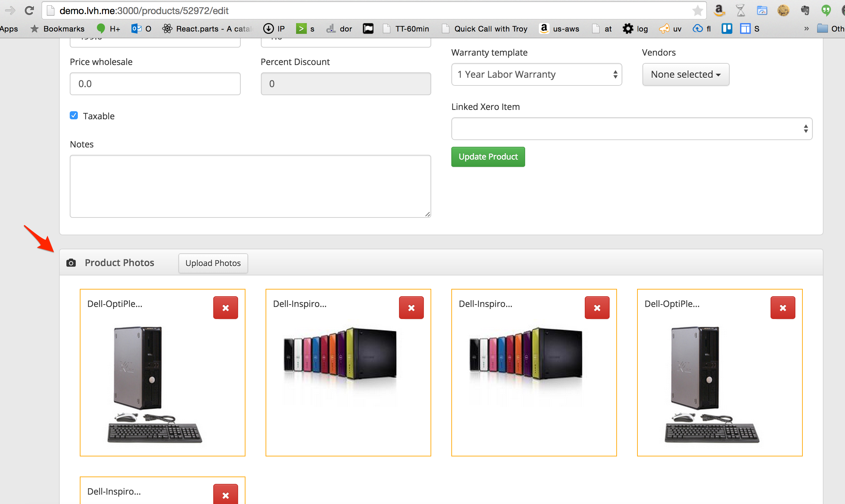
Task: Click the Evernote elephant extension icon
Action: click(805, 10)
